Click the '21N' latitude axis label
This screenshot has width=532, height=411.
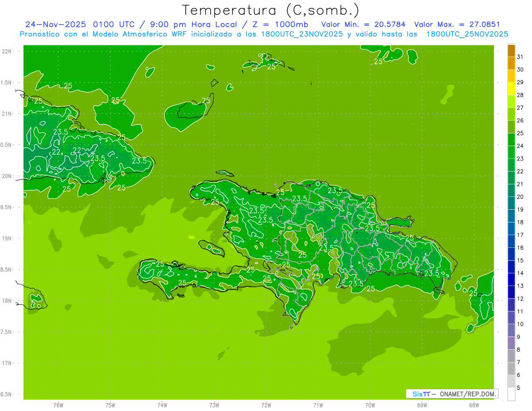click(7, 114)
